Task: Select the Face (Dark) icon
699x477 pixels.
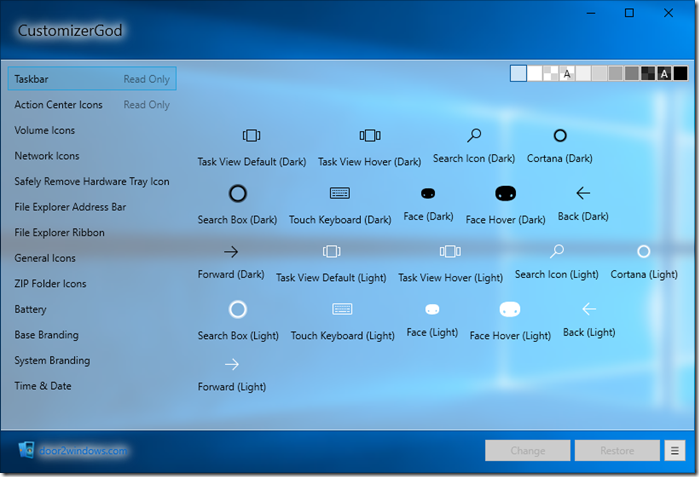Action: [428, 193]
